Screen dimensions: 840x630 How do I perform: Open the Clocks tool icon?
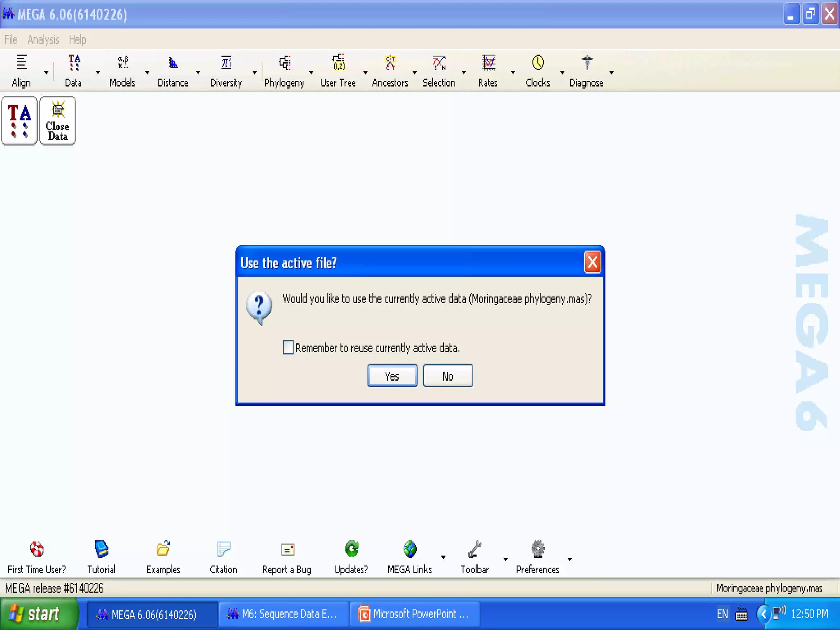(x=537, y=63)
